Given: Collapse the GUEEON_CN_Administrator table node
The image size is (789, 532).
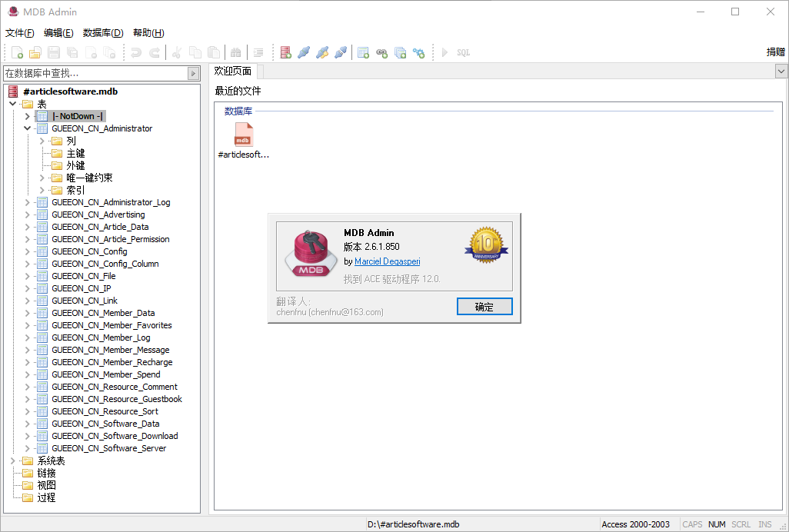Looking at the screenshot, I should pos(28,128).
